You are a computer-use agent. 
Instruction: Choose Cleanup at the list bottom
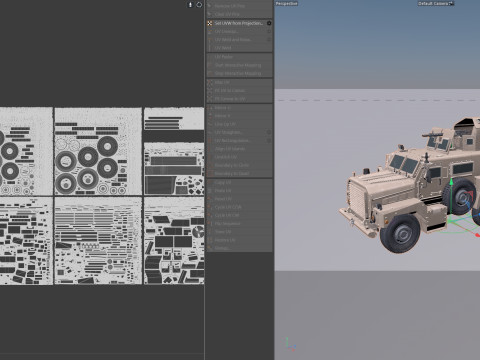click(x=240, y=248)
